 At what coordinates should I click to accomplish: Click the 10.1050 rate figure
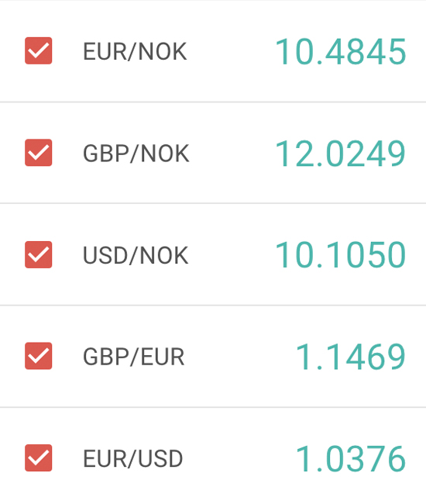[341, 256]
